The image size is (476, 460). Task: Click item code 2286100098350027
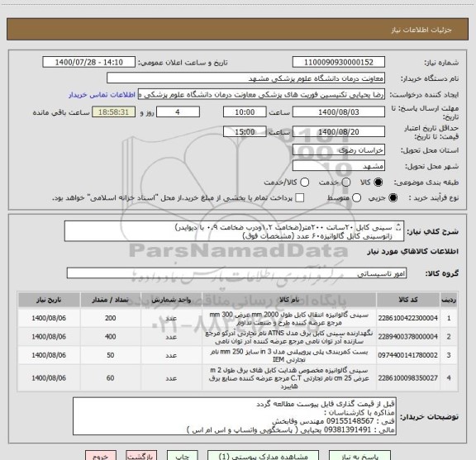tap(408, 378)
